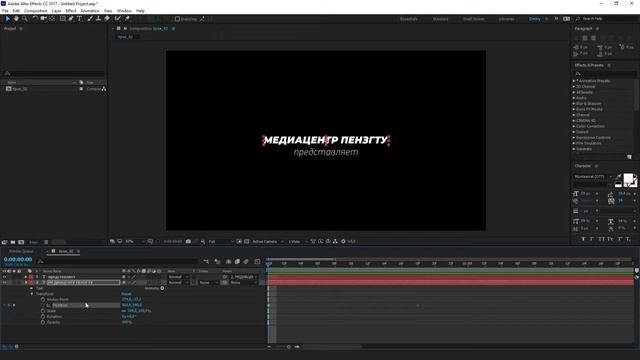Select the Eraser tool

click(107, 18)
